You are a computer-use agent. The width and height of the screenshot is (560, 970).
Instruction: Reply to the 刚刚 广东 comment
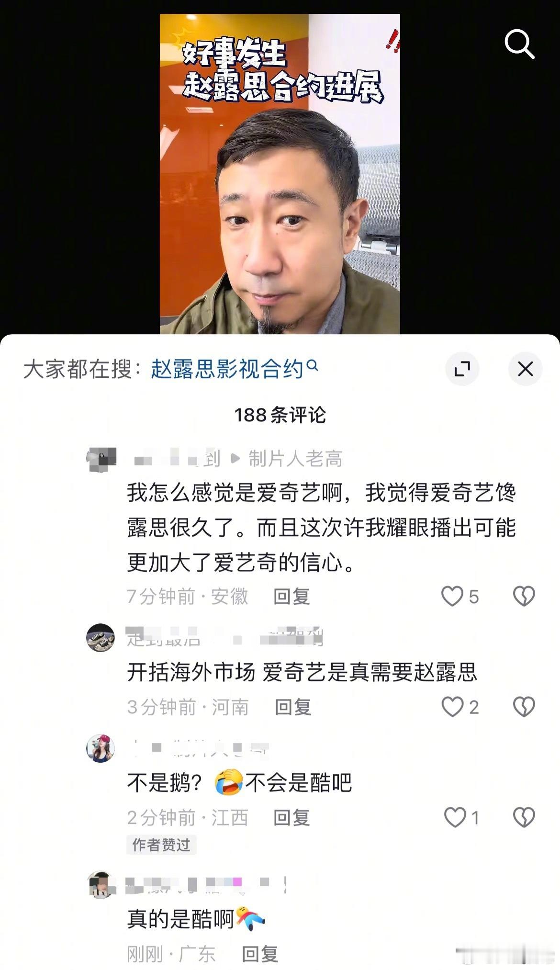tap(260, 954)
